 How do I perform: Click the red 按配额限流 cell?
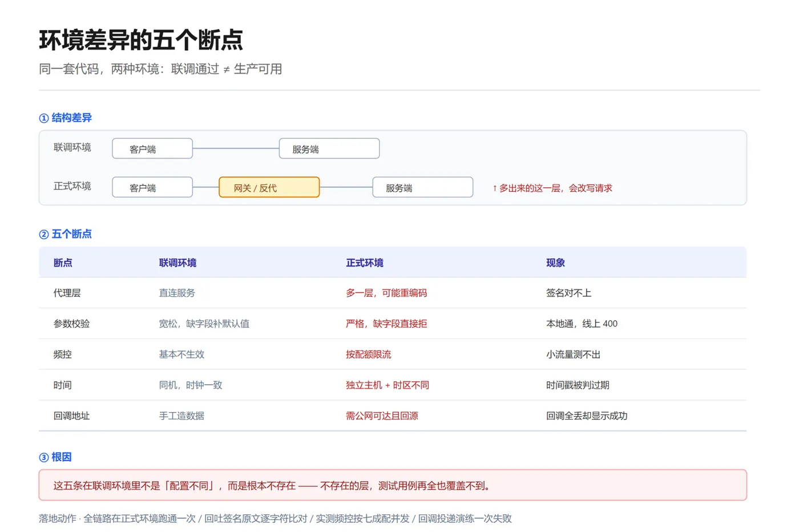click(369, 354)
